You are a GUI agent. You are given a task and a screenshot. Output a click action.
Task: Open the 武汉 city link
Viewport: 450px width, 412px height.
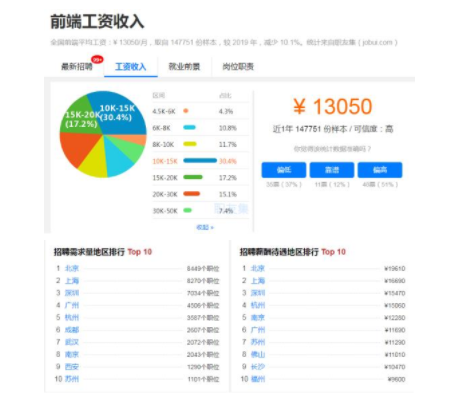coord(72,342)
